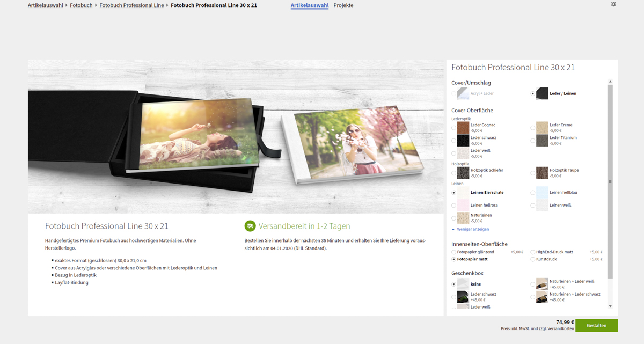Screen dimensions: 644x344
Task: Select the Leinen hellblau swatch icon
Action: tap(542, 192)
